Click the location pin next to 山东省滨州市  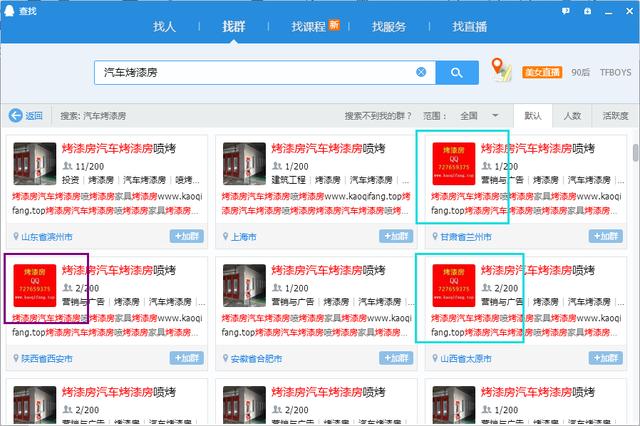click(x=16, y=236)
